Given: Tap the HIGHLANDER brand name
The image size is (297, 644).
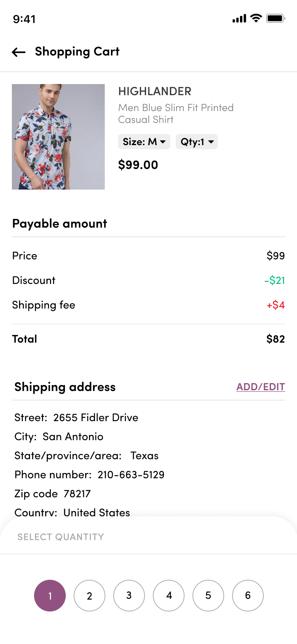Looking at the screenshot, I should (155, 92).
